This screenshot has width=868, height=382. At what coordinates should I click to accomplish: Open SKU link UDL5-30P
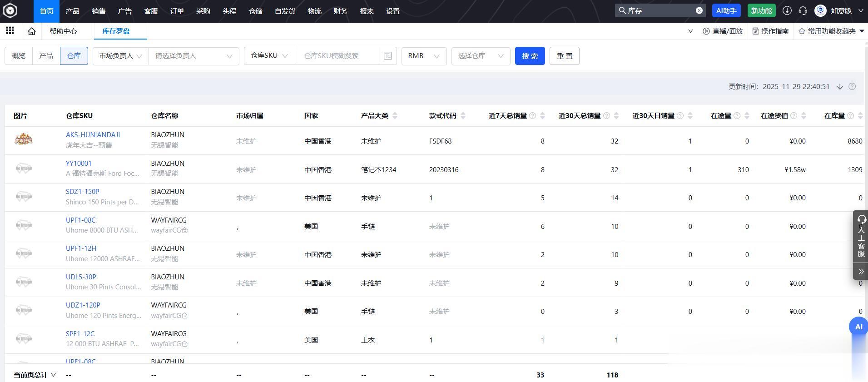(x=81, y=277)
